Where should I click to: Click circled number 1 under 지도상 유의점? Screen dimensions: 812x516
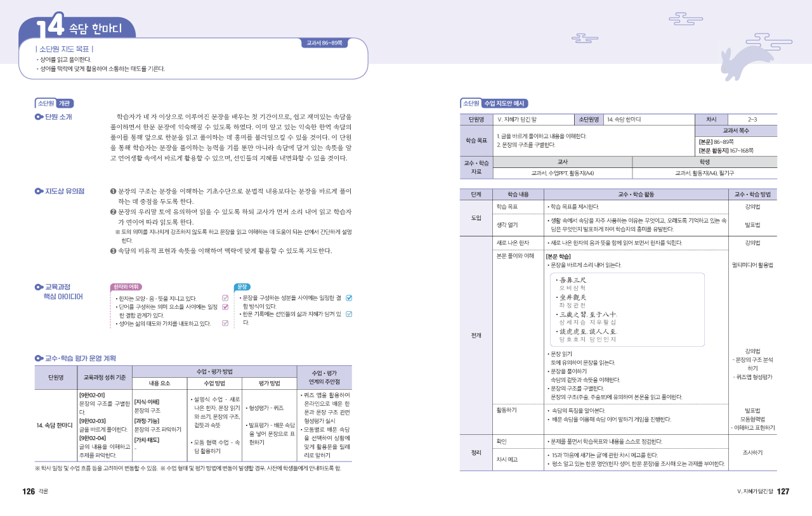113,191
